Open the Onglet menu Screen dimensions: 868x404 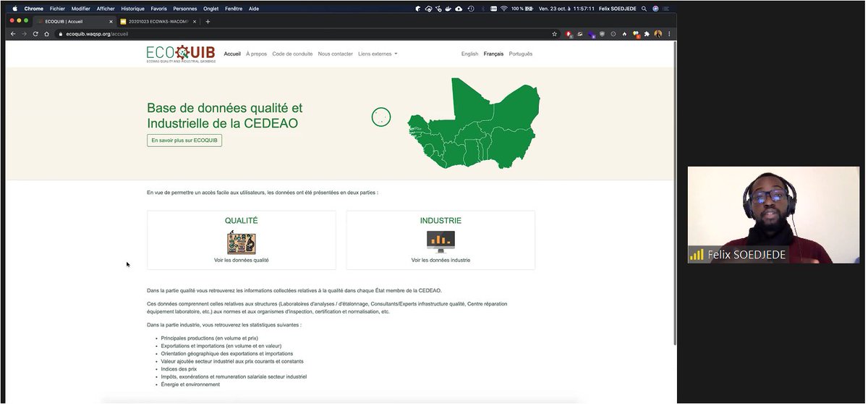coord(210,9)
